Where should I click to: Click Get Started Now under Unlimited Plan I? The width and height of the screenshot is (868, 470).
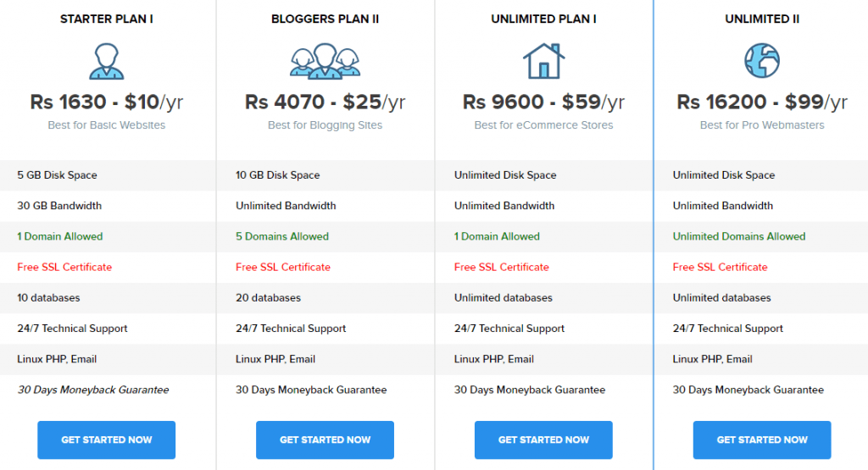(543, 440)
